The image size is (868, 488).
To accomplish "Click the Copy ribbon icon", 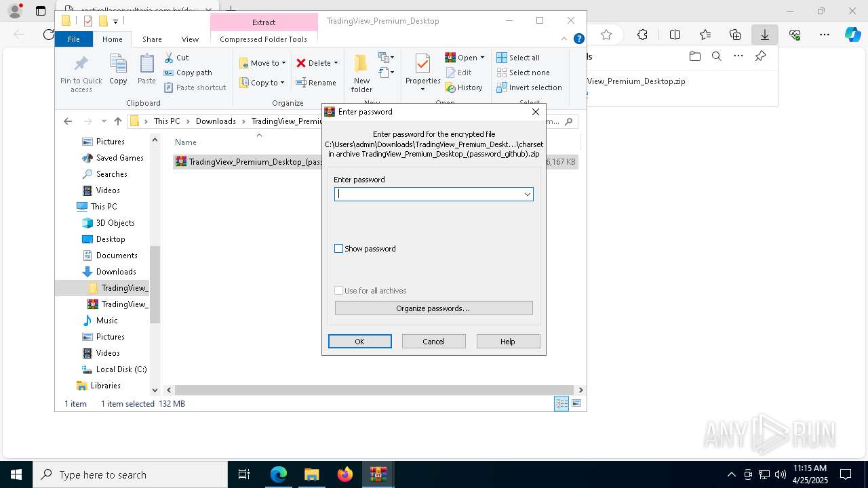I will point(118,64).
